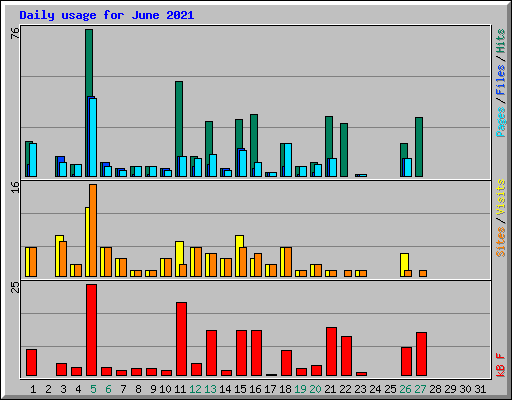
Task: Click day label '22' on the x-axis
Action: pos(345,389)
